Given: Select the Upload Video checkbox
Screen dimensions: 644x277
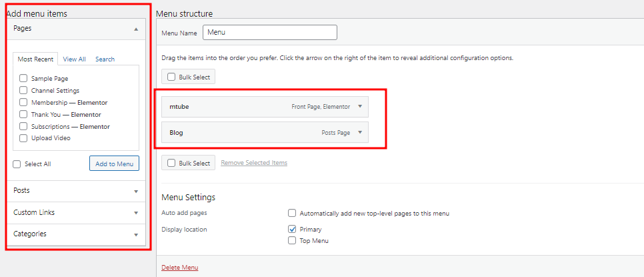Looking at the screenshot, I should click(23, 138).
